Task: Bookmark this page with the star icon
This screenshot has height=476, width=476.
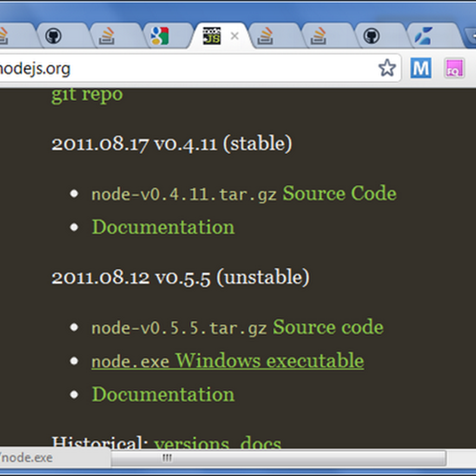Action: 387,68
